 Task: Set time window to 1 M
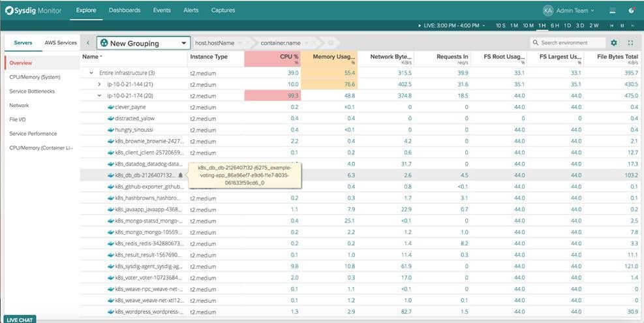tap(514, 25)
